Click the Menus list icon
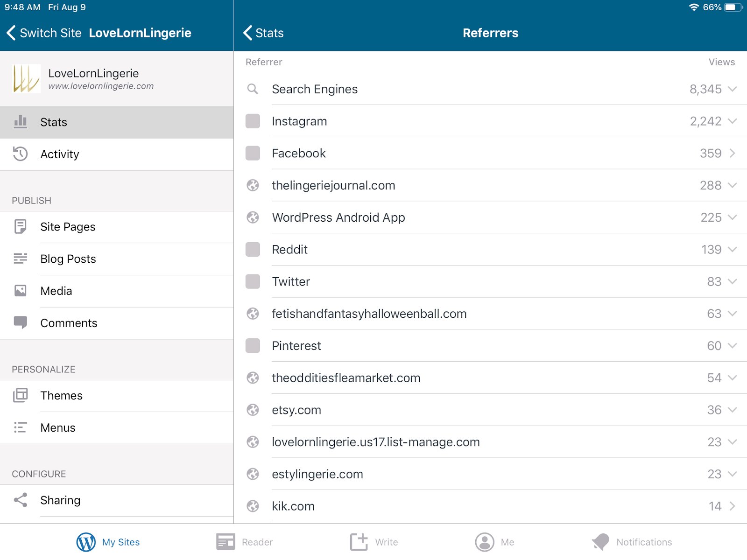747x560 pixels. (20, 427)
